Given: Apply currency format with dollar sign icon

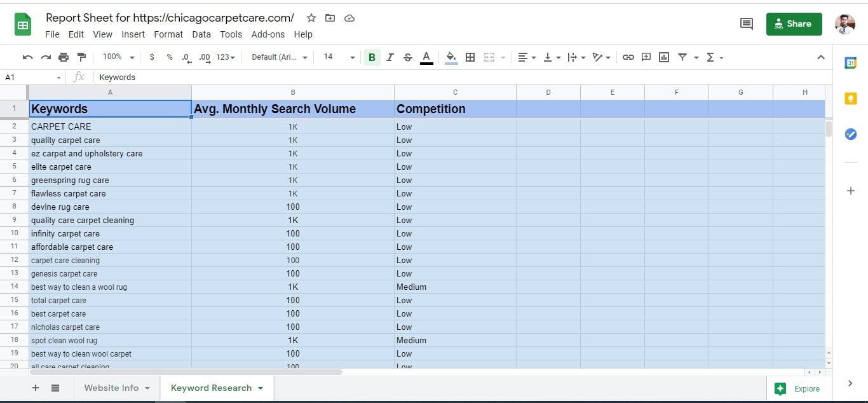Looking at the screenshot, I should click(152, 57).
